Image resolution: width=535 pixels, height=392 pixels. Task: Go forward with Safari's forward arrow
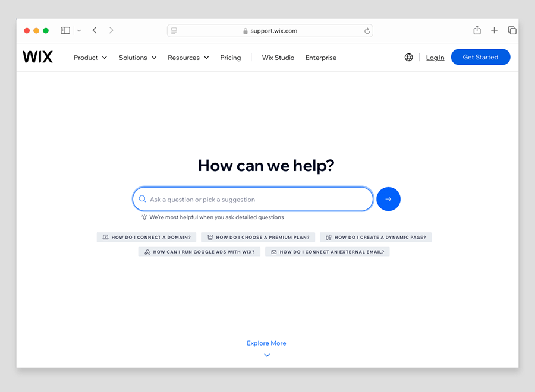click(111, 30)
